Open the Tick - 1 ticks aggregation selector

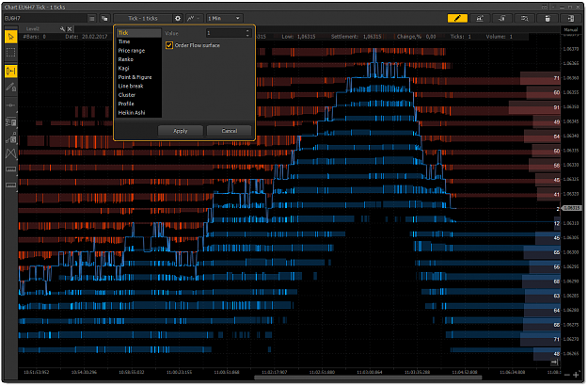click(143, 19)
